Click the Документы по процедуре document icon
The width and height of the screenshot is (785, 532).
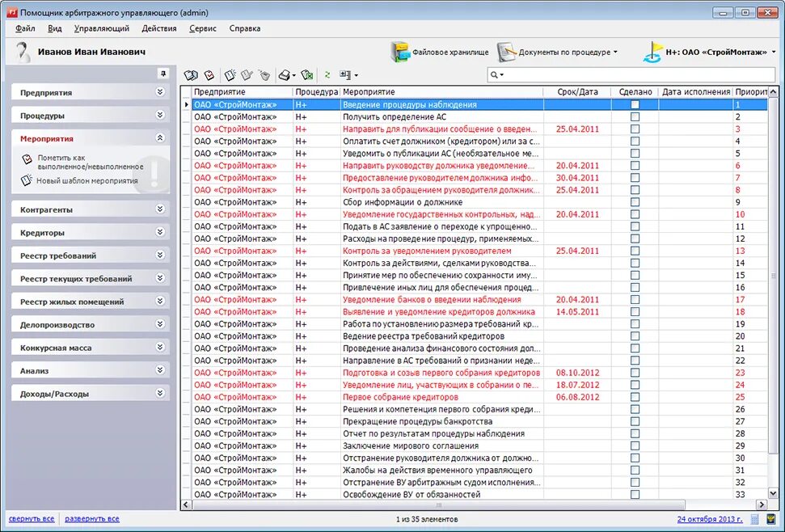(506, 52)
